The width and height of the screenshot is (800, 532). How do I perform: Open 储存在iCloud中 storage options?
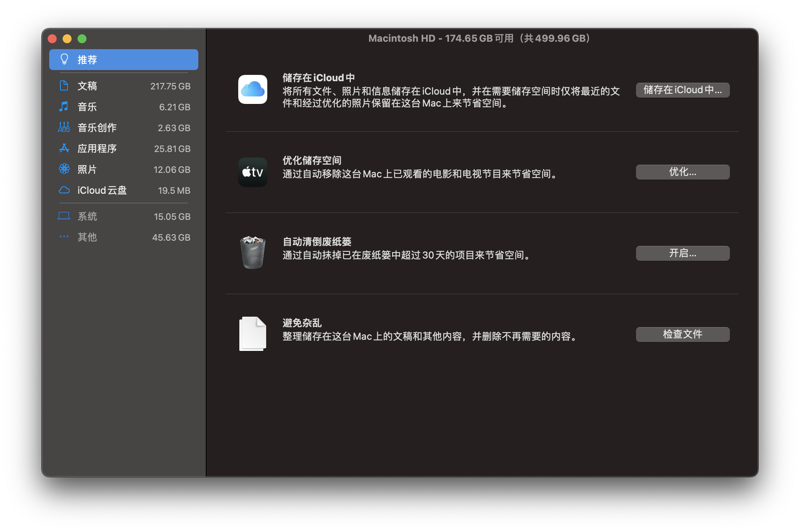(683, 90)
